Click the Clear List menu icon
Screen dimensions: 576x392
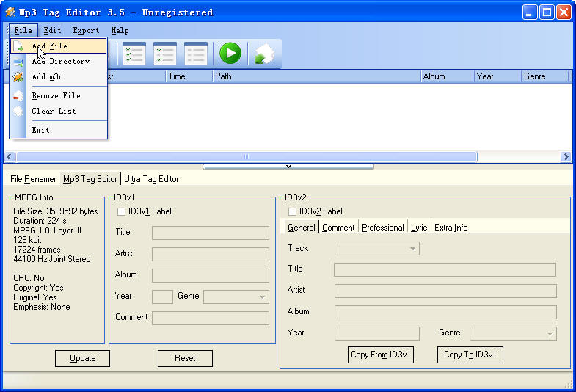[x=18, y=112]
